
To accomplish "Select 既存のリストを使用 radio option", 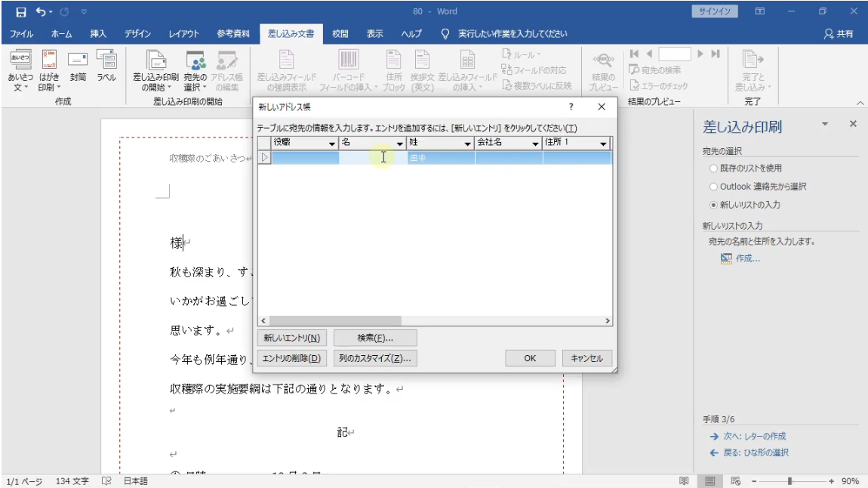I will coord(713,168).
